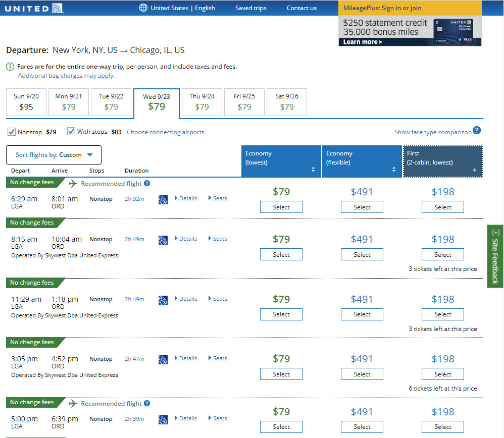Screen dimensions: 504x438
Task: Select the $198 First fare on 6:29 am flight
Action: [442, 207]
